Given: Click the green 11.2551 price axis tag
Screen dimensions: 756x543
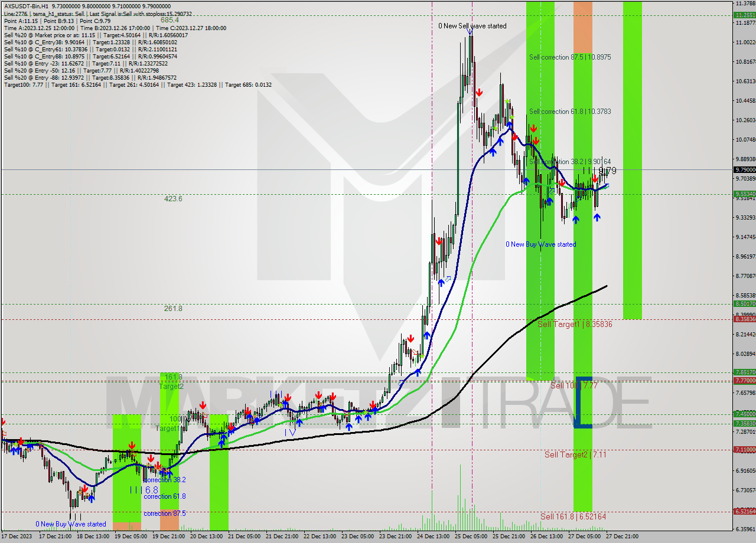Looking at the screenshot, I should (744, 15).
